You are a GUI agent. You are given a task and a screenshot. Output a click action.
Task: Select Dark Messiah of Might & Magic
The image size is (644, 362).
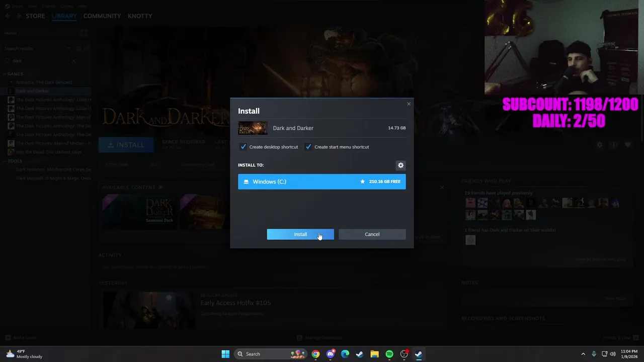[53, 178]
